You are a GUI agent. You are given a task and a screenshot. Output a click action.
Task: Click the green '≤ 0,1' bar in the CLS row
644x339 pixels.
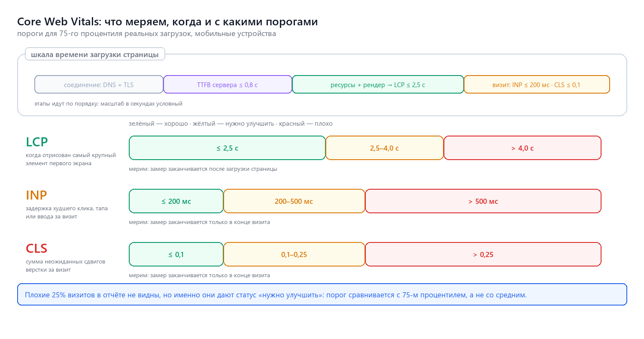[x=176, y=254]
